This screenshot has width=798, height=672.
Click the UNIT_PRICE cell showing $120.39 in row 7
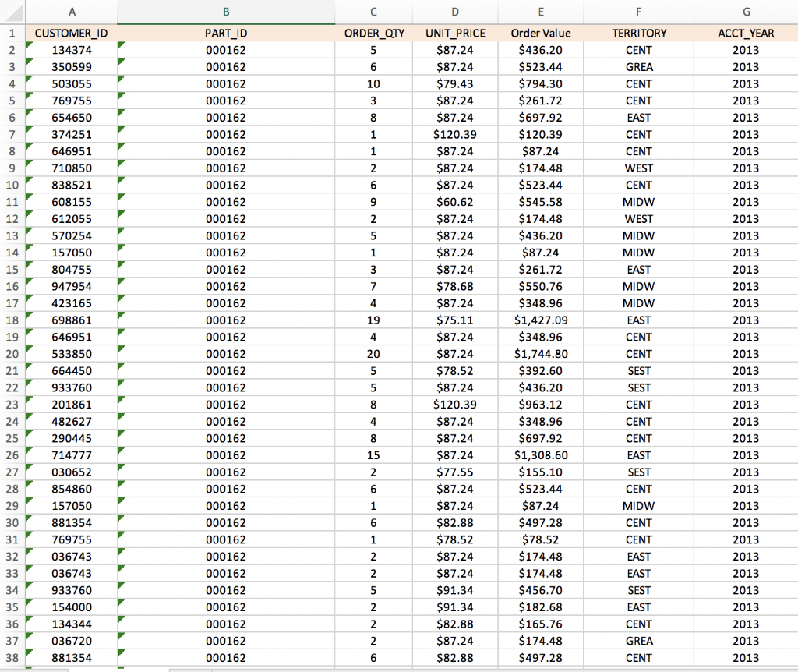coord(455,134)
